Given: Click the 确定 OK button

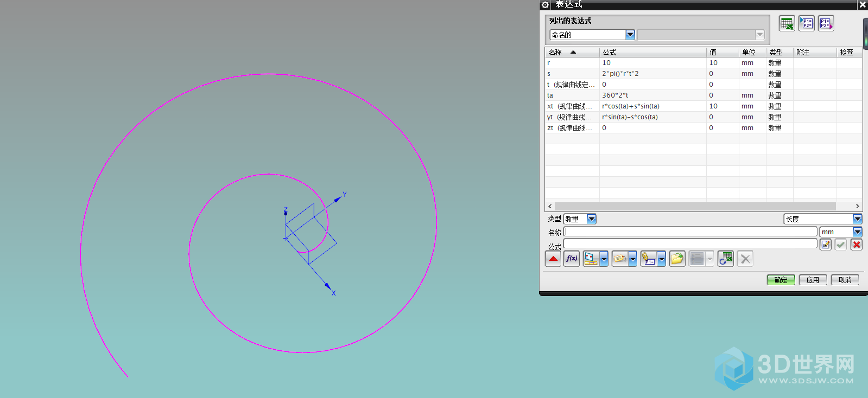Looking at the screenshot, I should 781,280.
